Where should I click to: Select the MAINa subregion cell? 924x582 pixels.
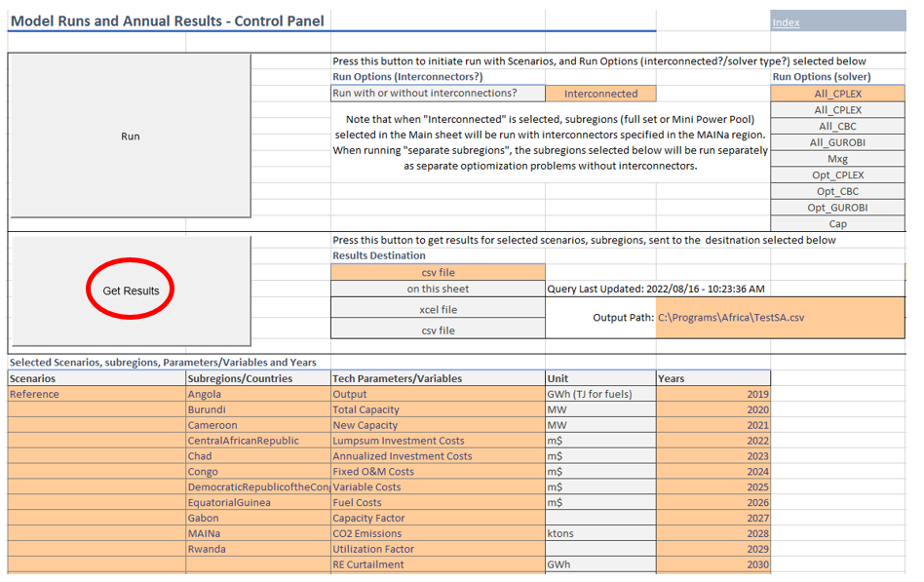click(x=258, y=533)
